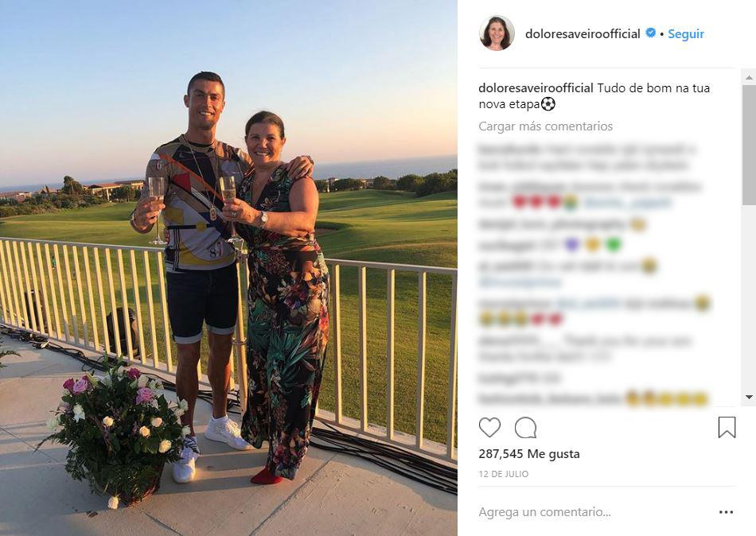Open comments via the speech bubble icon

(x=525, y=428)
